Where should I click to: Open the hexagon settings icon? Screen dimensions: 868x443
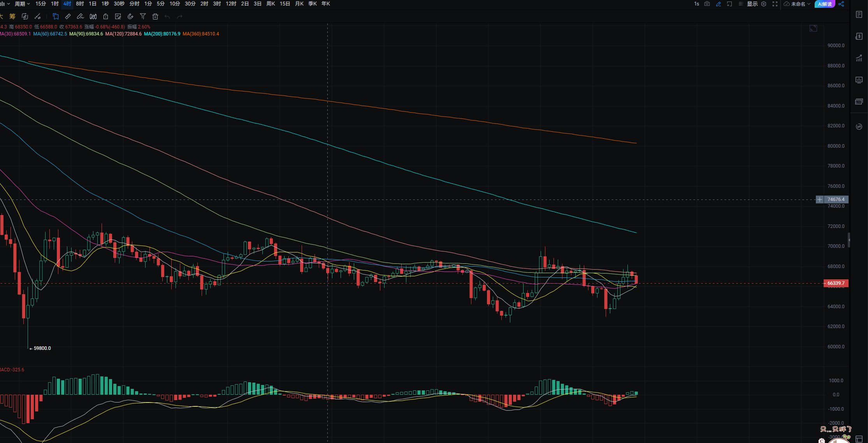[x=764, y=4]
